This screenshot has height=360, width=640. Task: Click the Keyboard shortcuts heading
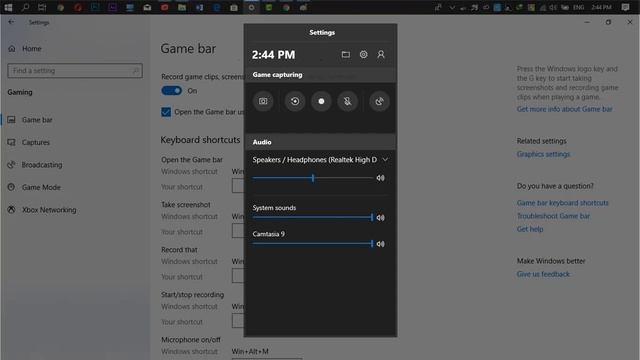200,140
